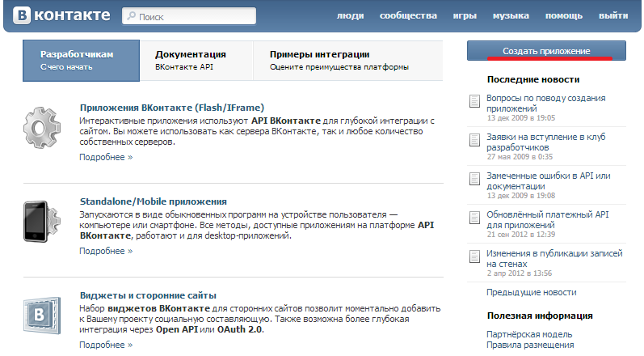The width and height of the screenshot is (644, 356).
Task: Open the Правила размещения link
Action: [x=530, y=345]
